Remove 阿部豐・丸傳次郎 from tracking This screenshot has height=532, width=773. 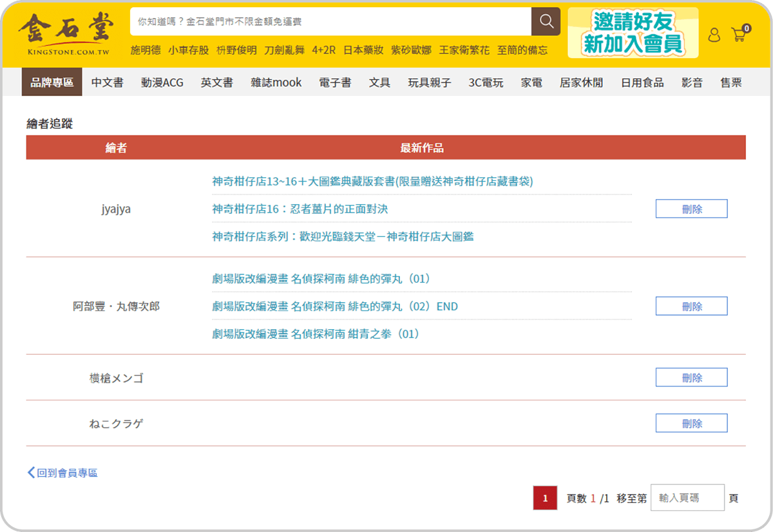click(691, 306)
